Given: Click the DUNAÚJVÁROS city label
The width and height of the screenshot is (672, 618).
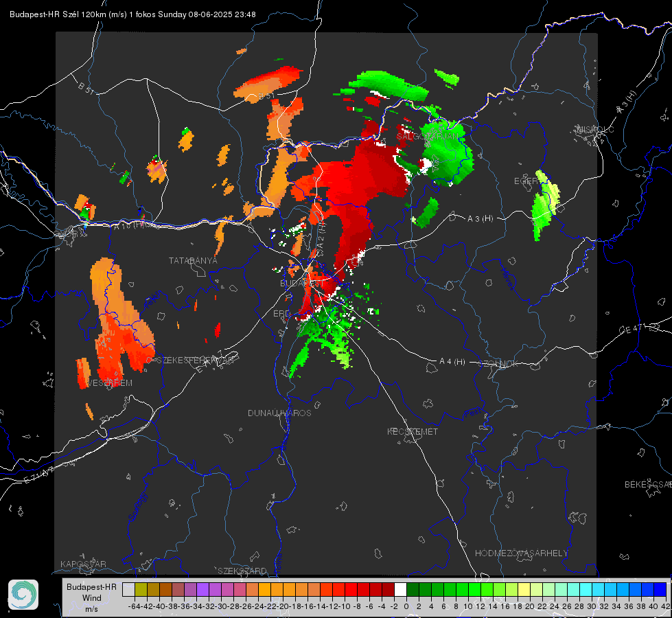Looking at the screenshot, I should coord(279,413).
